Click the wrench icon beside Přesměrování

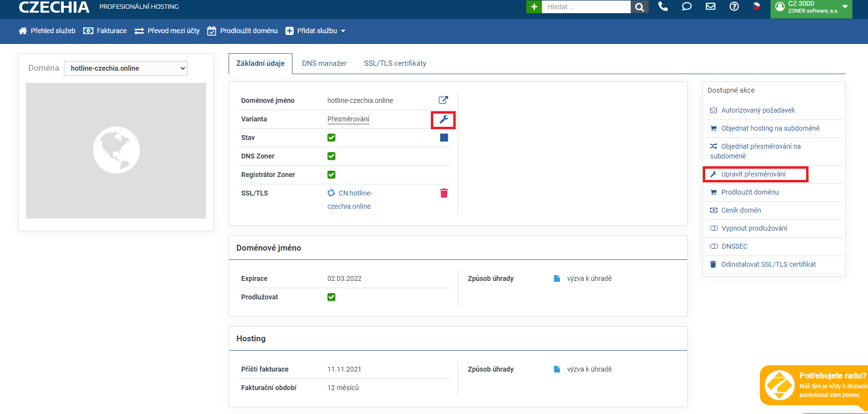tap(444, 119)
